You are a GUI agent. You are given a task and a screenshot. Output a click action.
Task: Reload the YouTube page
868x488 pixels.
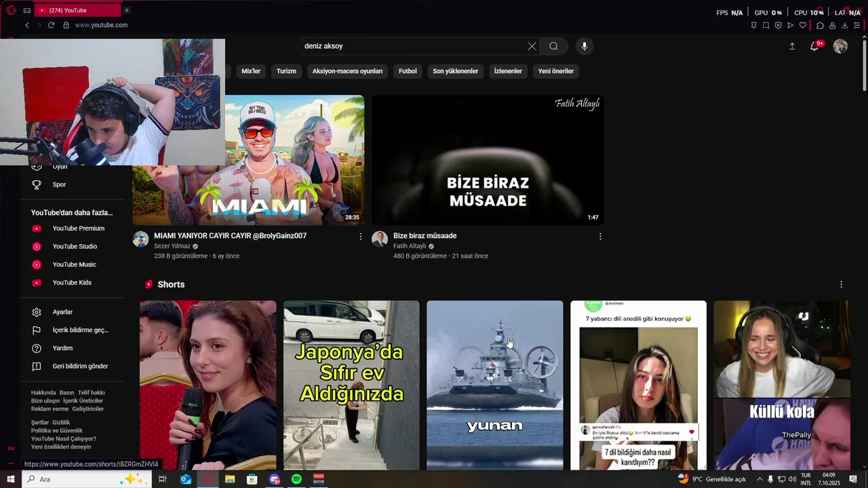tap(51, 25)
